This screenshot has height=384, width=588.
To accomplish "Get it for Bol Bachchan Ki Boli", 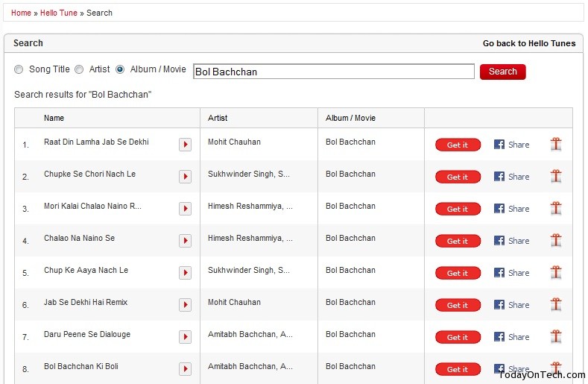I will point(458,369).
